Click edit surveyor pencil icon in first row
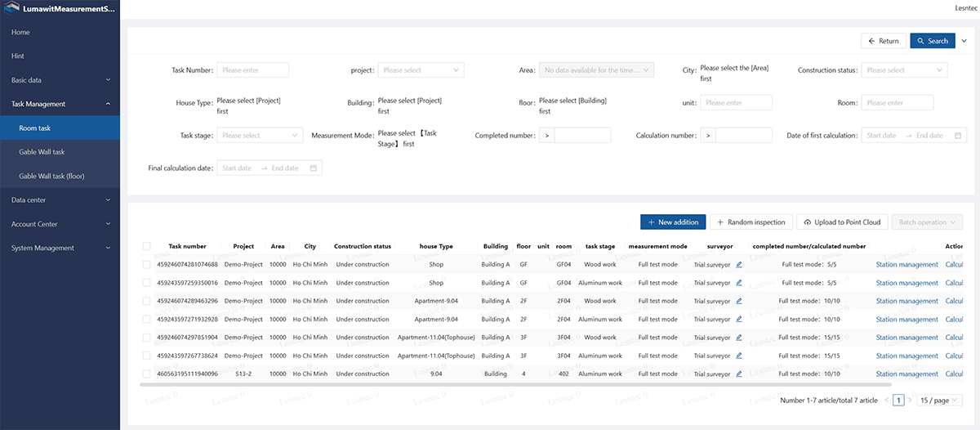980x430 pixels. [x=739, y=264]
